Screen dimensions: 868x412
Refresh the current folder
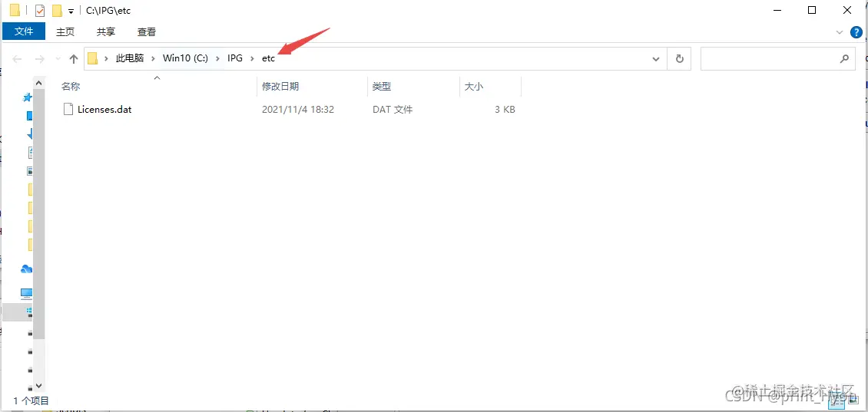pos(680,58)
